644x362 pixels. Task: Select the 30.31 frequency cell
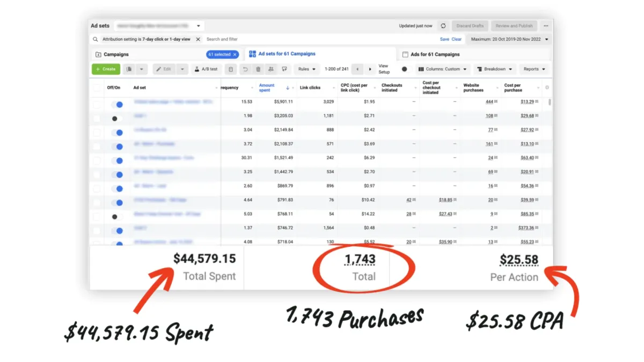tap(246, 158)
